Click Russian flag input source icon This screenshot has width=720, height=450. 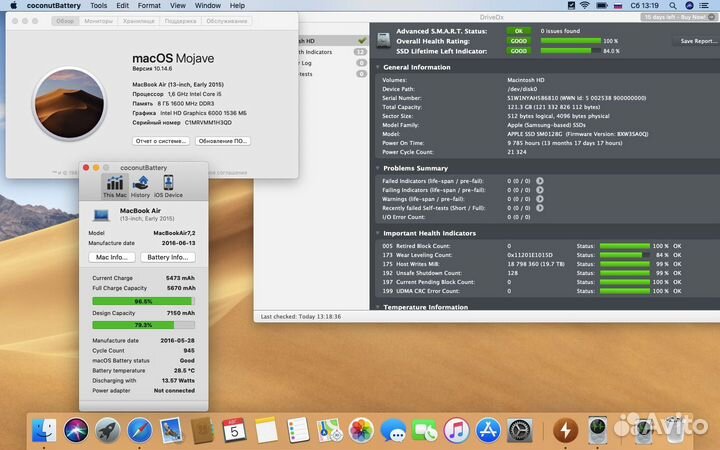pyautogui.click(x=618, y=6)
